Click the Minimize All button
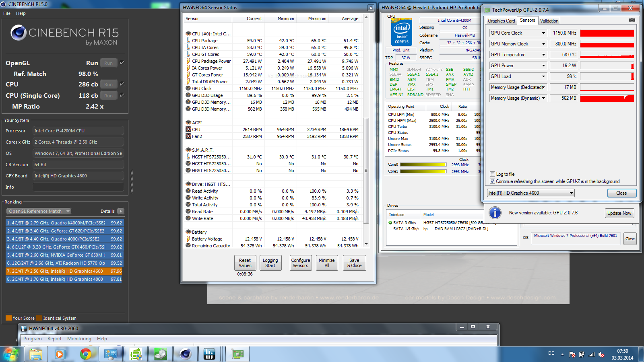The width and height of the screenshot is (644, 362). (x=327, y=263)
